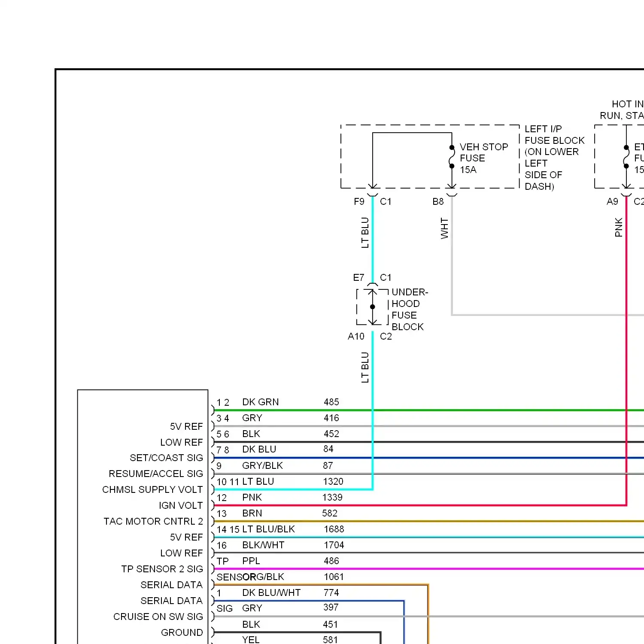This screenshot has height=644, width=644.
Task: Select the LT BLU/BLK wire color
Action: (x=268, y=529)
